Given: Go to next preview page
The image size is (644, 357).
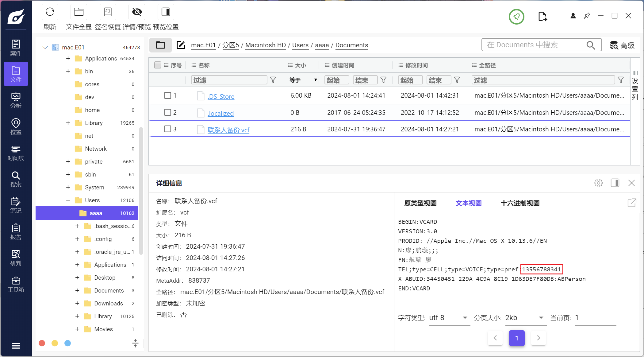Looking at the screenshot, I should pyautogui.click(x=539, y=338).
